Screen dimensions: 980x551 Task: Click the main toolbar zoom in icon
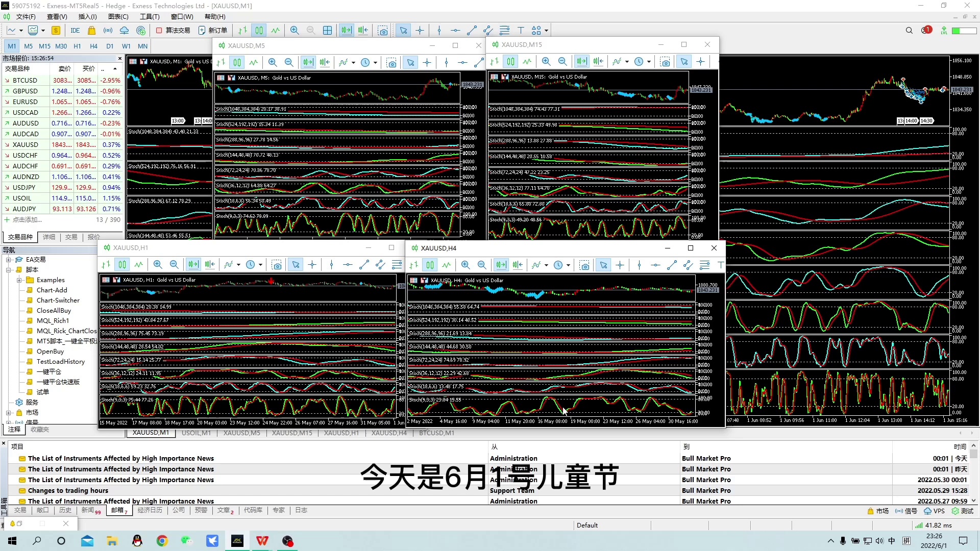tap(295, 31)
